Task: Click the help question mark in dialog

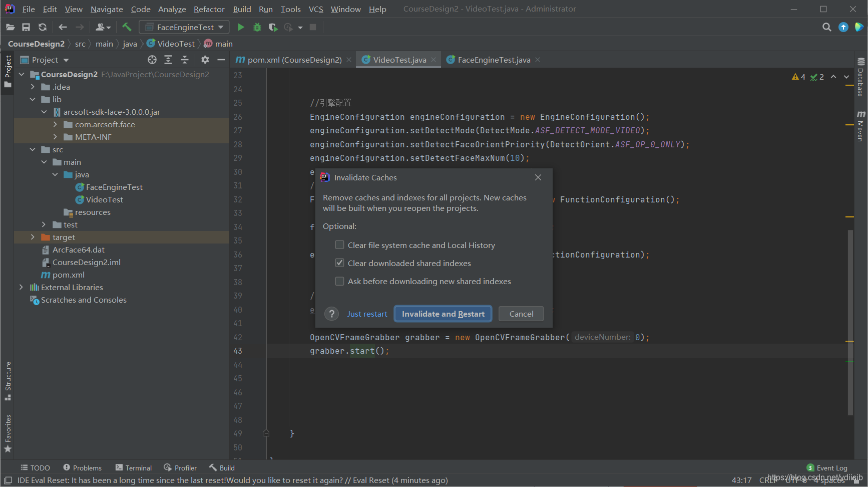Action: coord(331,314)
